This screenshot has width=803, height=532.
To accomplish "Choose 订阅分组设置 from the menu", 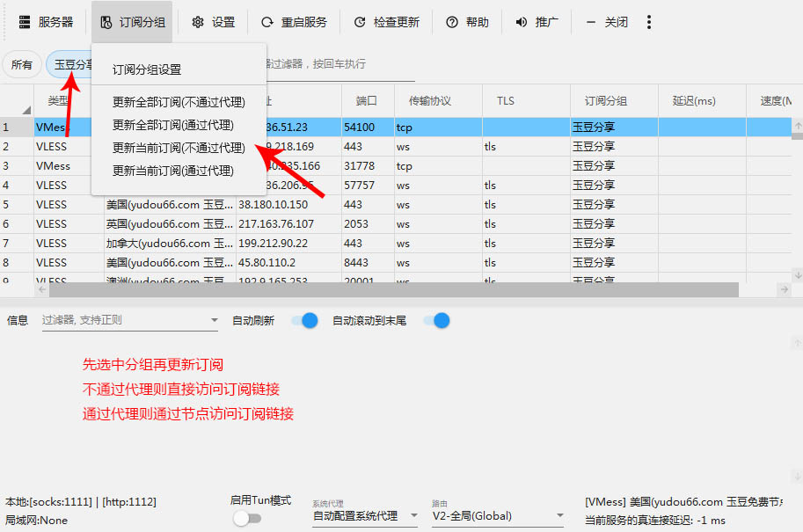I will pyautogui.click(x=159, y=69).
